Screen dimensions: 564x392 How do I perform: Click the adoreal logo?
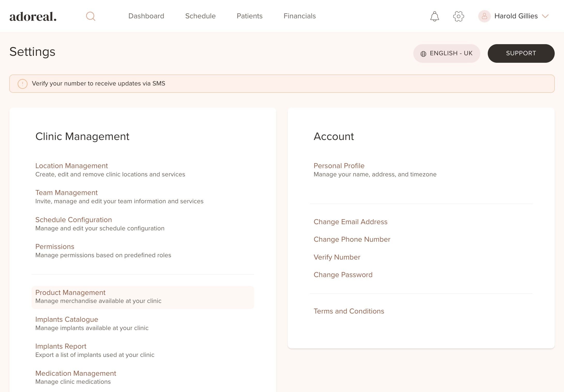33,17
